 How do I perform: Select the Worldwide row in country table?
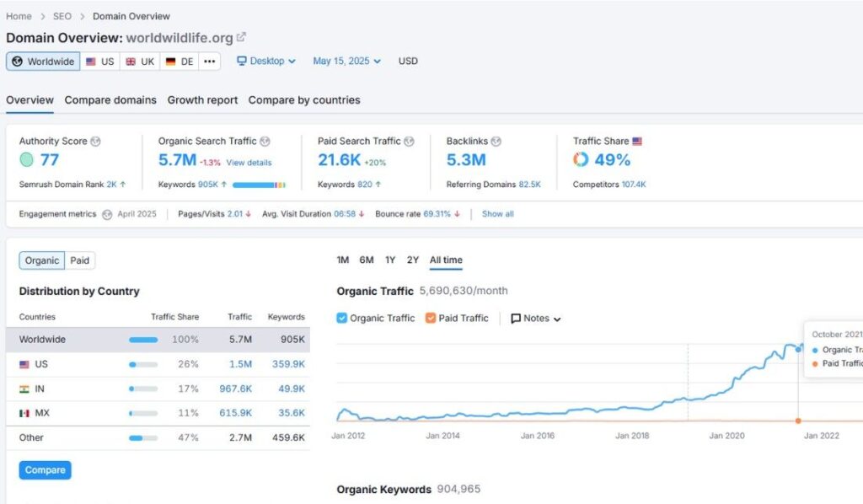coord(158,340)
